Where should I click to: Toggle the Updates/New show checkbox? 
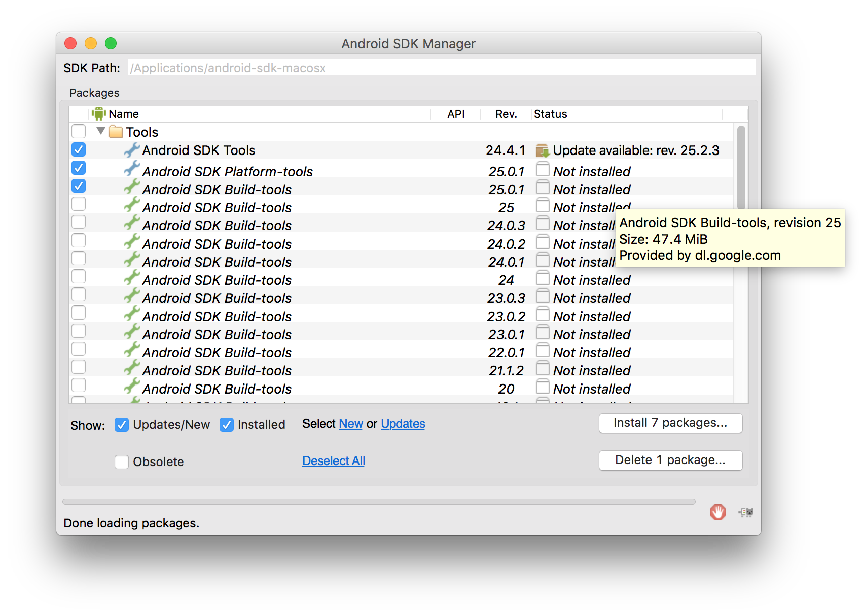122,425
